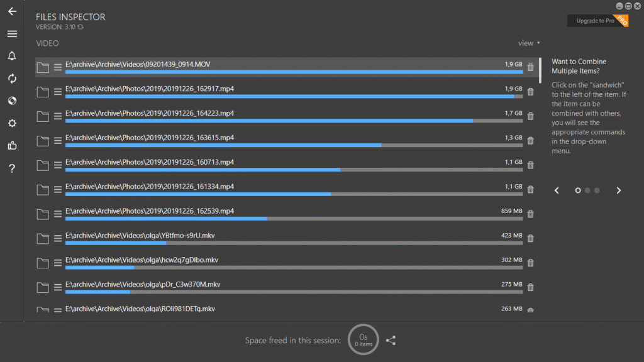Expand the view dropdown
Viewport: 644px width, 362px height.
coord(529,43)
